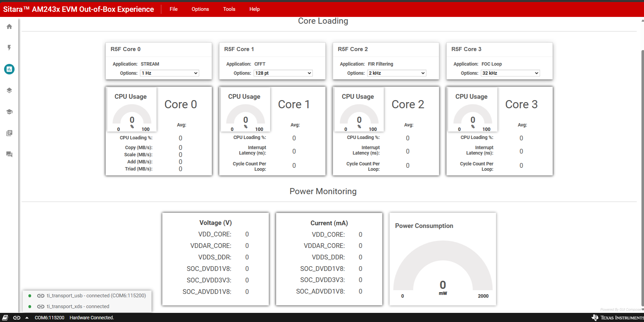The width and height of the screenshot is (644, 322).
Task: Open the layers sidebar icon
Action: pyautogui.click(x=9, y=90)
